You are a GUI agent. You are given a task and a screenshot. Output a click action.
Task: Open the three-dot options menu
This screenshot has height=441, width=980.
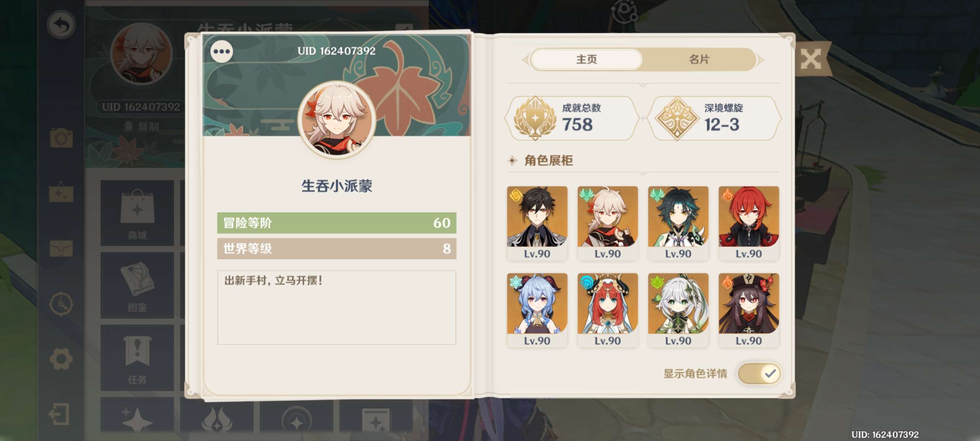(222, 51)
